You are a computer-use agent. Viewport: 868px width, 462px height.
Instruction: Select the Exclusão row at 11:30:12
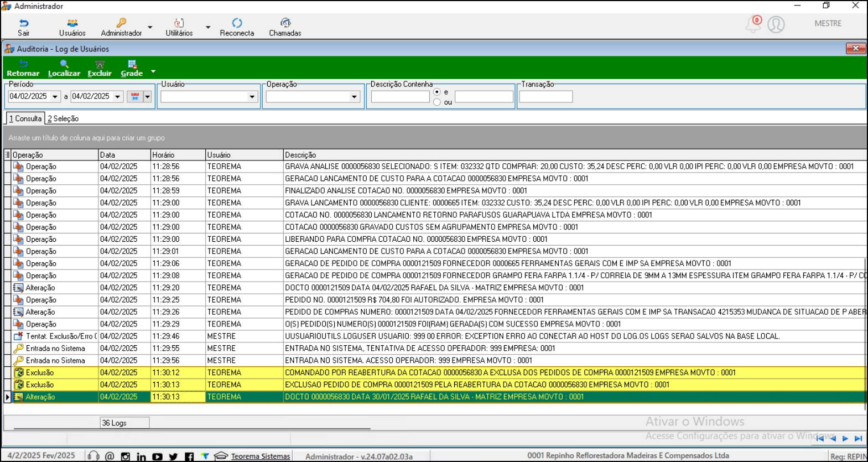coord(435,372)
